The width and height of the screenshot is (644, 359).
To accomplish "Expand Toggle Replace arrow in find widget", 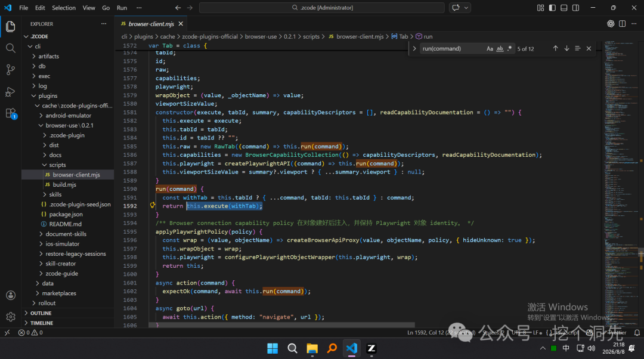I will pos(414,48).
